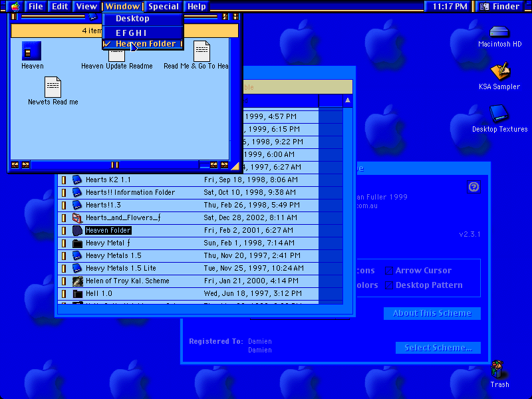Select the Hell 1.0 name in the list
Image resolution: width=532 pixels, height=399 pixels.
tap(98, 293)
